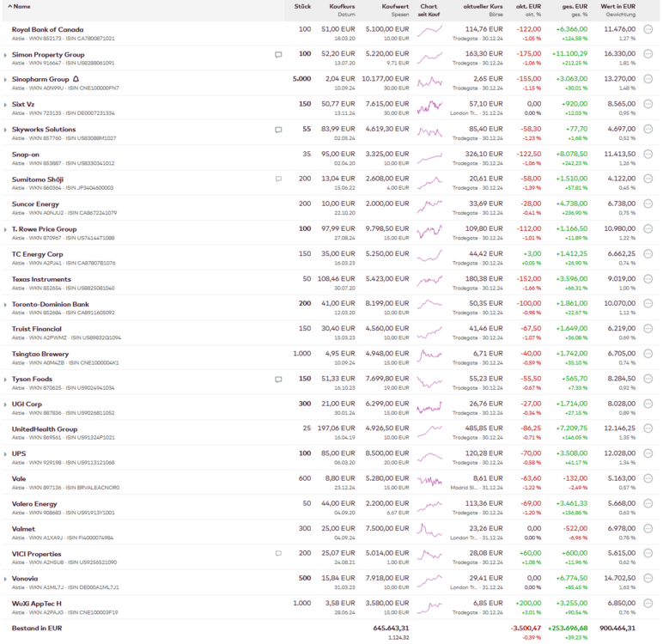Sort by the ges. EUR column header
663x644 pixels.
pyautogui.click(x=575, y=6)
